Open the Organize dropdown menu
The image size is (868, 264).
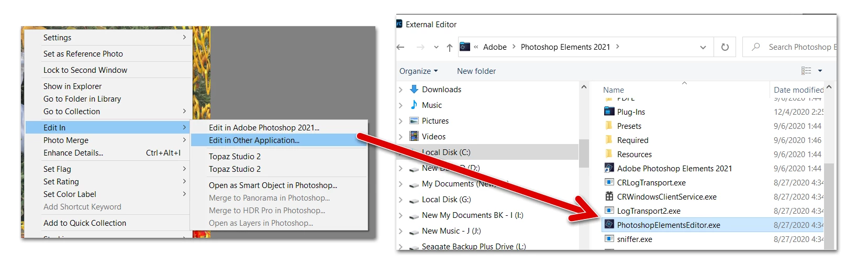coord(418,71)
